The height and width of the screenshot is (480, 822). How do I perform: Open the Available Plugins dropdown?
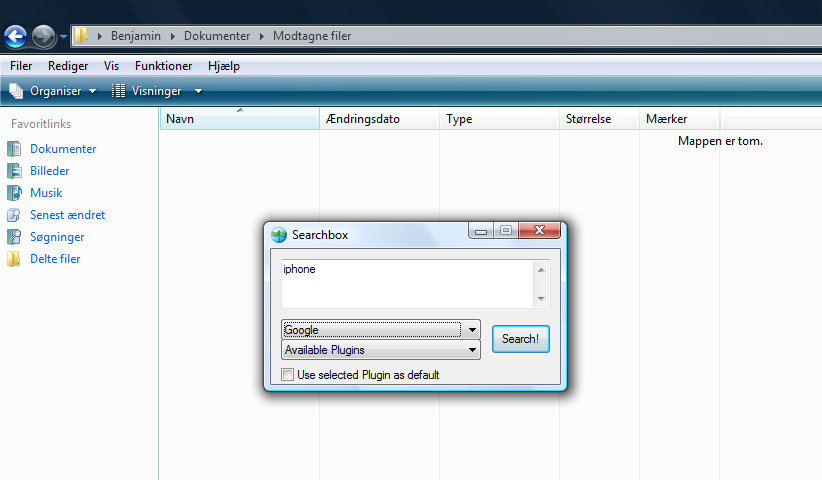[381, 350]
